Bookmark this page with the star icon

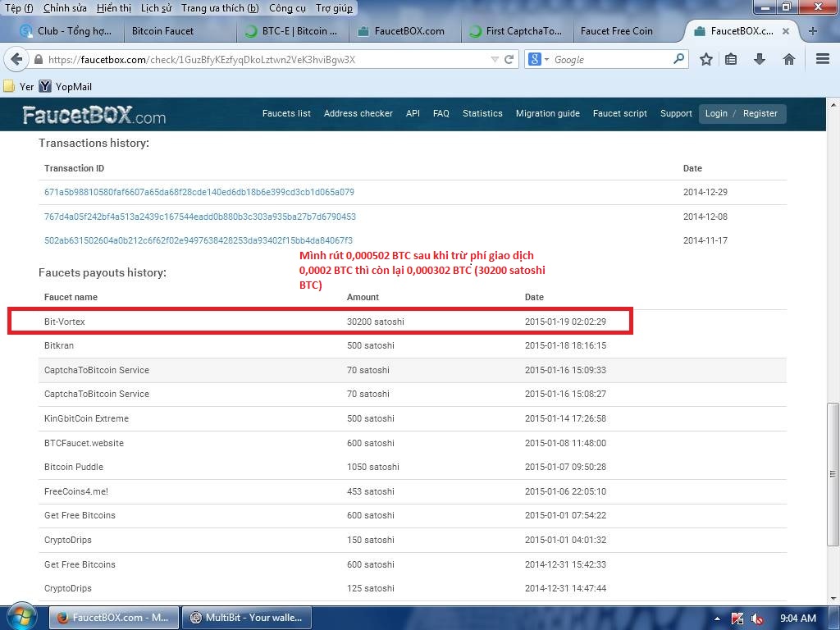[706, 59]
